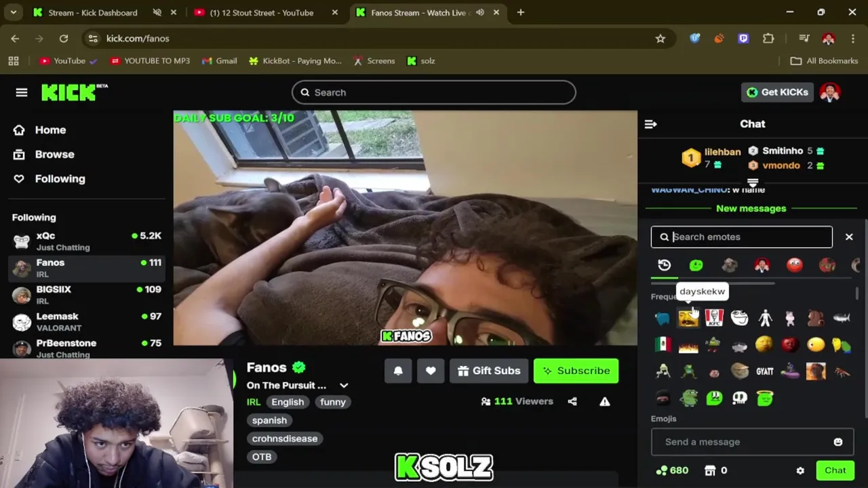Toggle notifications bell for Fanos

click(x=398, y=371)
